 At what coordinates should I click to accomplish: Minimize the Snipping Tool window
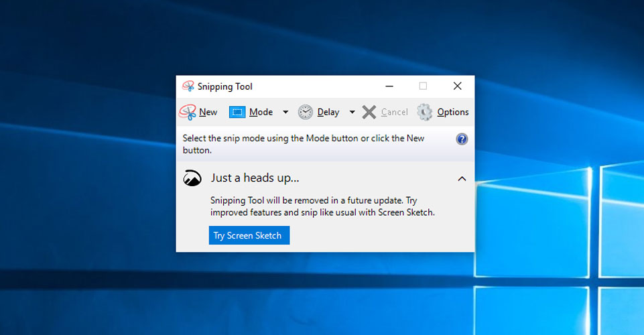coord(389,86)
